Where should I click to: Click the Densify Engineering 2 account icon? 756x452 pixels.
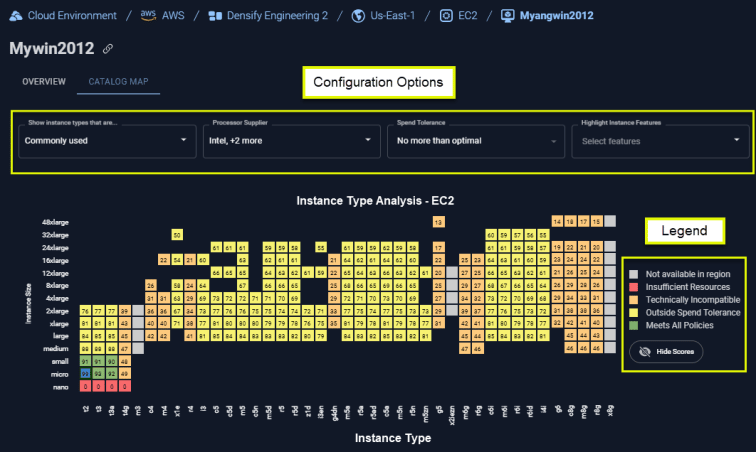click(215, 16)
